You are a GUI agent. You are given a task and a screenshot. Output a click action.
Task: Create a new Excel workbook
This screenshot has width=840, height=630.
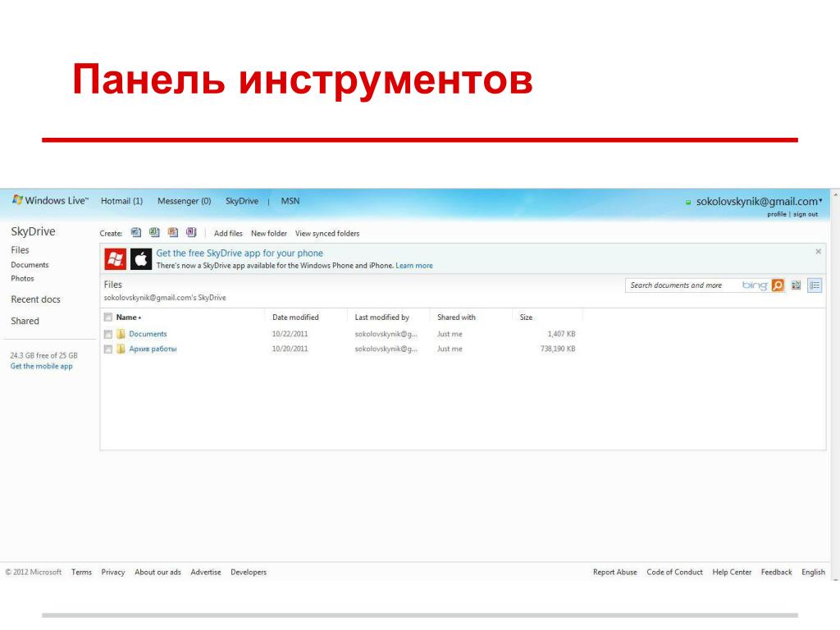(154, 232)
